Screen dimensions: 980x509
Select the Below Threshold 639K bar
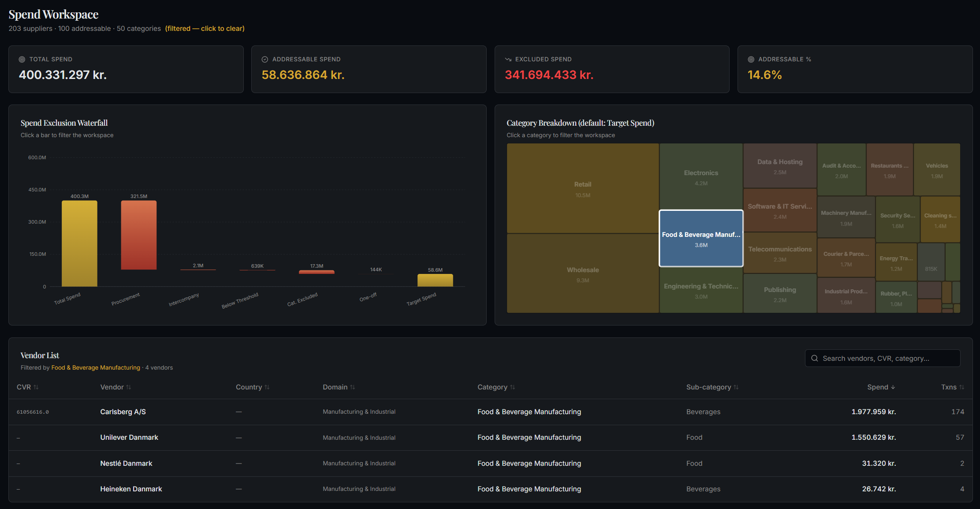[257, 270]
